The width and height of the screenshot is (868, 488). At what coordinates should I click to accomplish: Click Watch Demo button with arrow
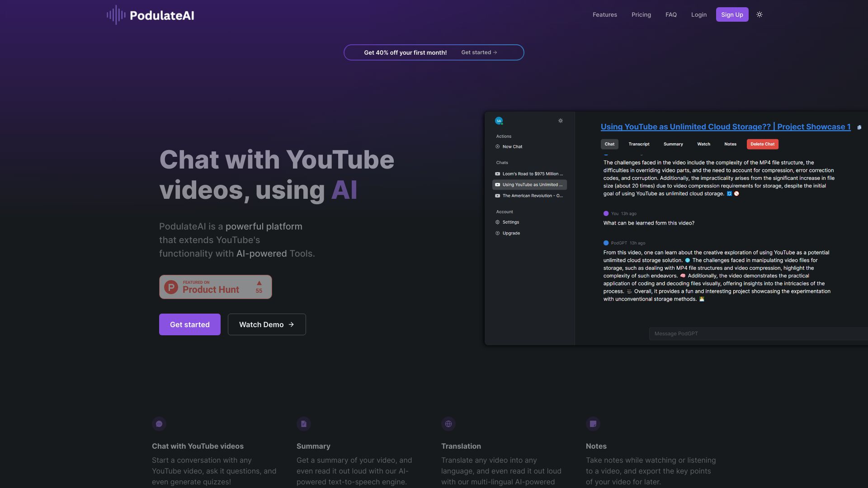point(267,324)
